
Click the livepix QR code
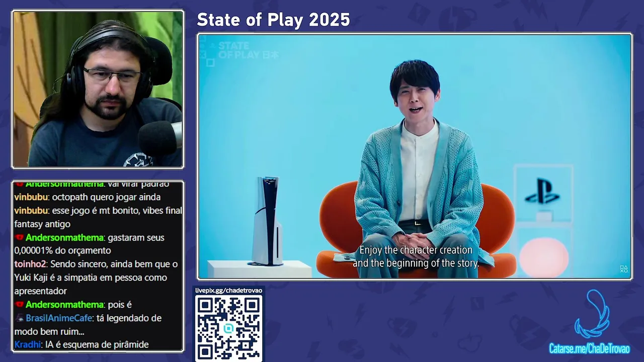pyautogui.click(x=229, y=327)
